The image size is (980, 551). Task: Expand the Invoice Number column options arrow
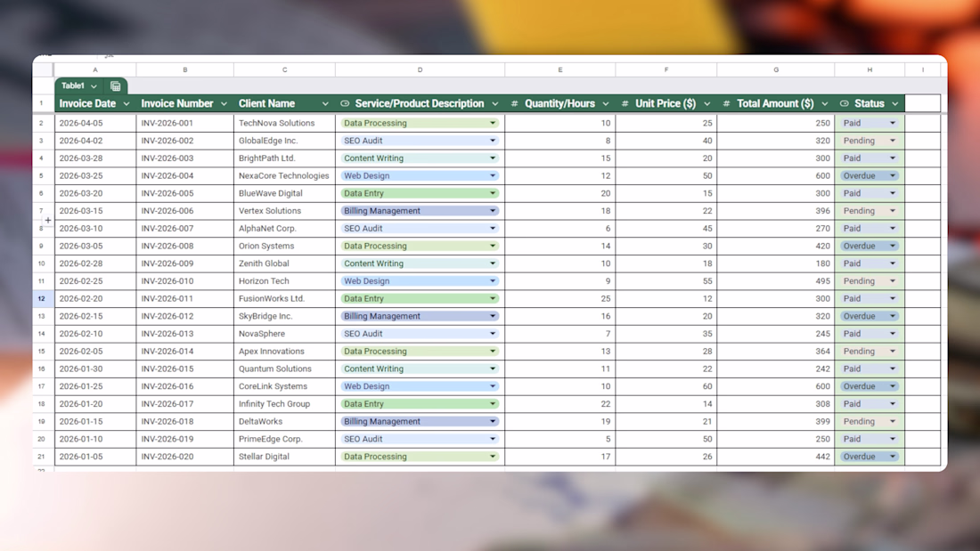coord(224,104)
